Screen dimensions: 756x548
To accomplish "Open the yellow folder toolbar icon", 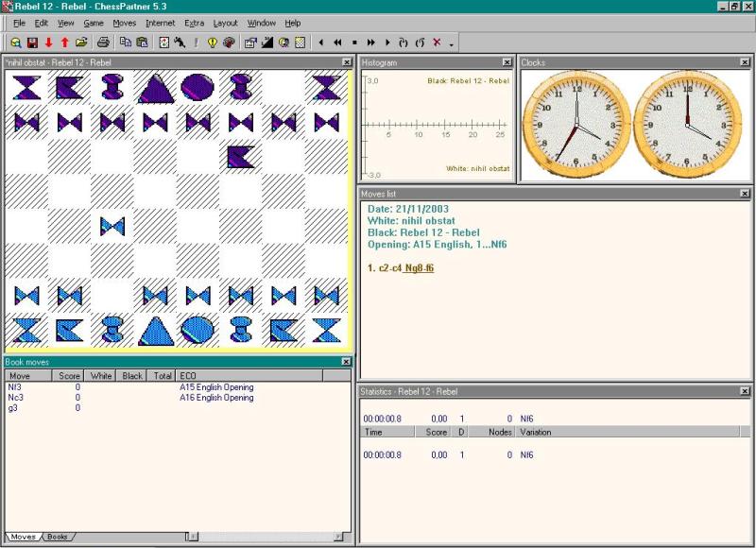I will click(81, 43).
